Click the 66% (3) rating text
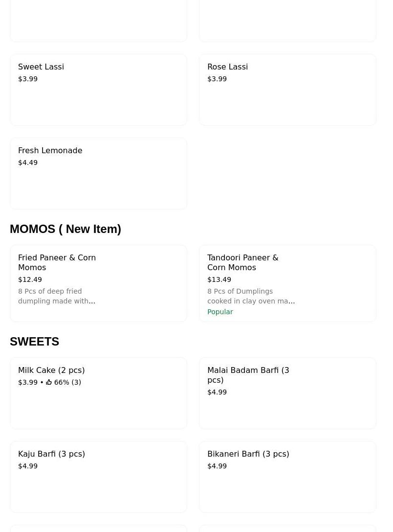 click(67, 382)
